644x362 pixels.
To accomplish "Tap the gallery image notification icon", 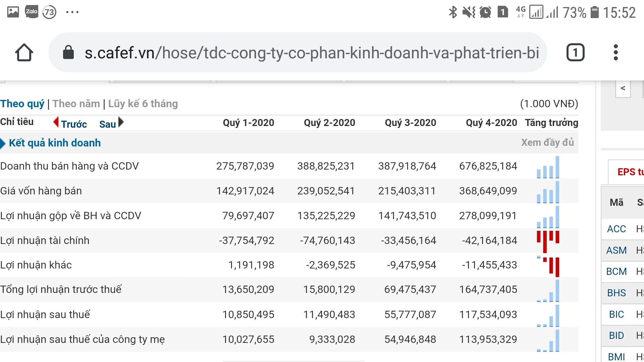I will tap(13, 12).
